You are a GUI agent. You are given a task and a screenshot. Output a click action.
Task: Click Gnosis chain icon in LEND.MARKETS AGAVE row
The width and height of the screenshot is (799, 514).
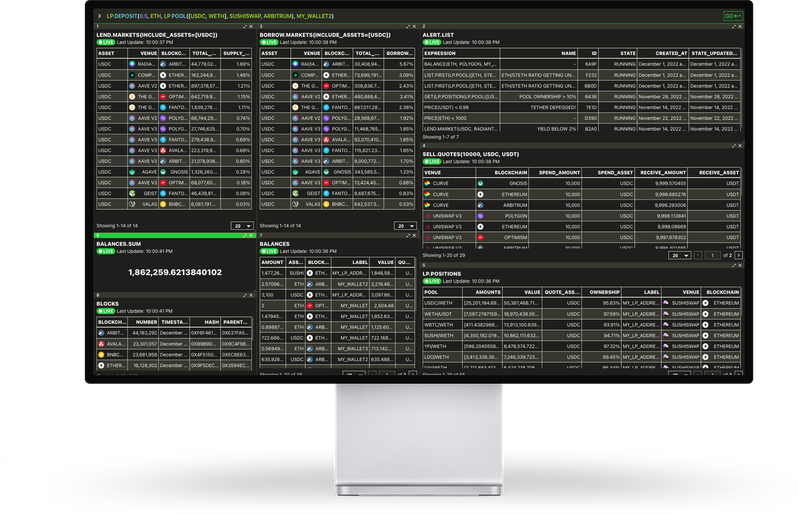click(163, 172)
